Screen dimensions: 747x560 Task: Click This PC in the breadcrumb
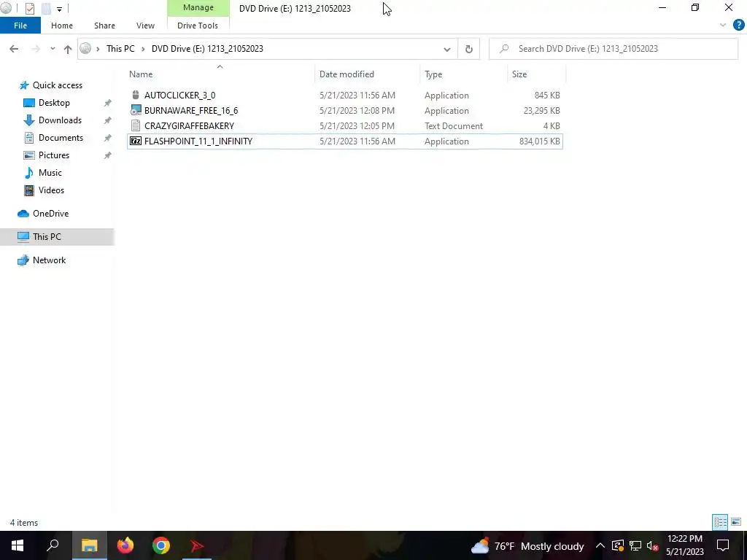pos(120,49)
